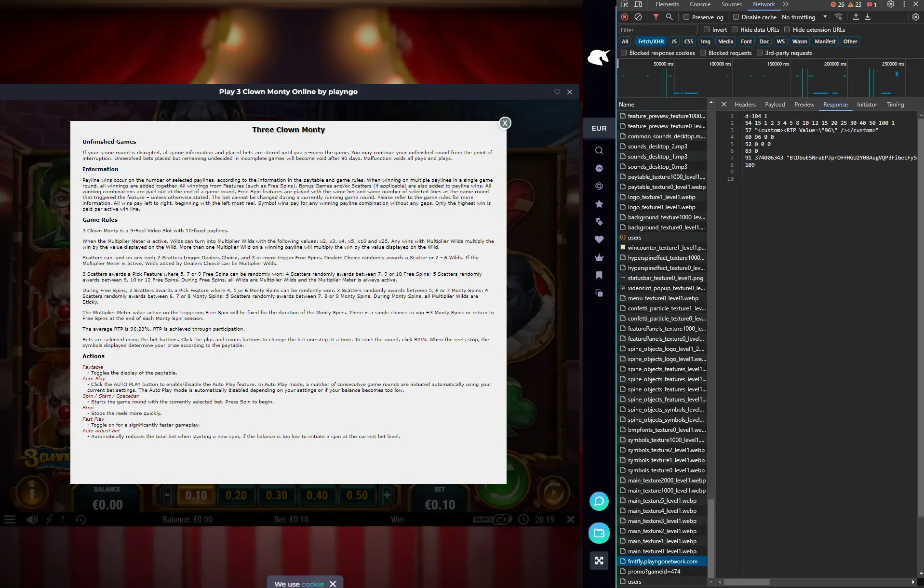924x588 pixels.
Task: Open the No throttling dropdown
Action: click(804, 17)
